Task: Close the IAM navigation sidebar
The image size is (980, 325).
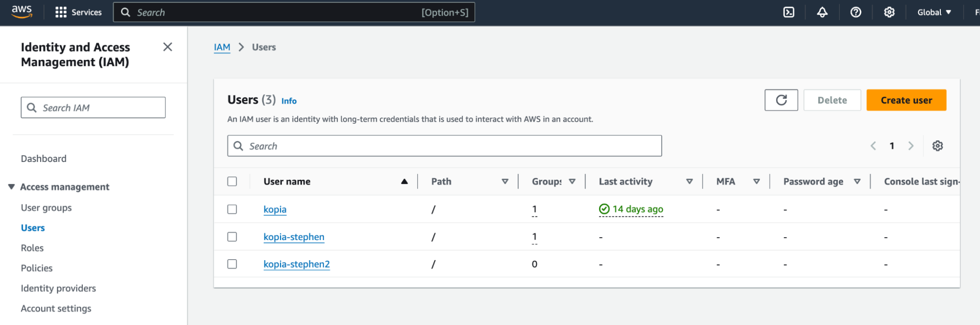Action: (168, 47)
